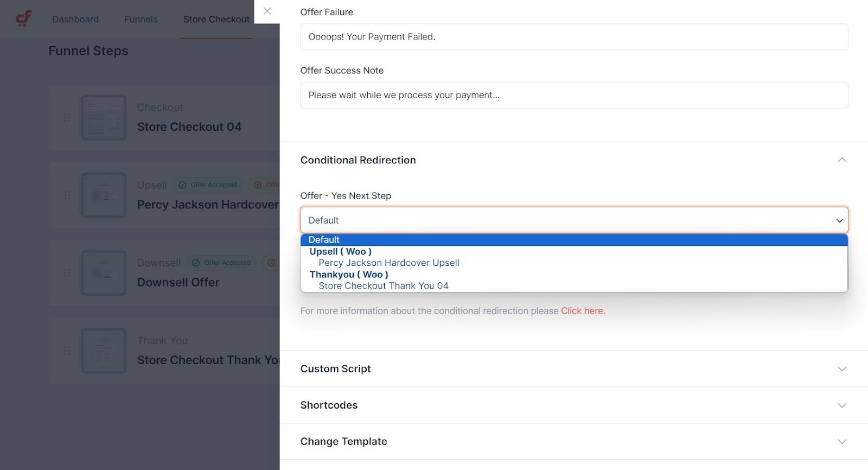Select Store Checkout 04 step thumbnail
Screen dimensions: 868x470
[x=104, y=117]
